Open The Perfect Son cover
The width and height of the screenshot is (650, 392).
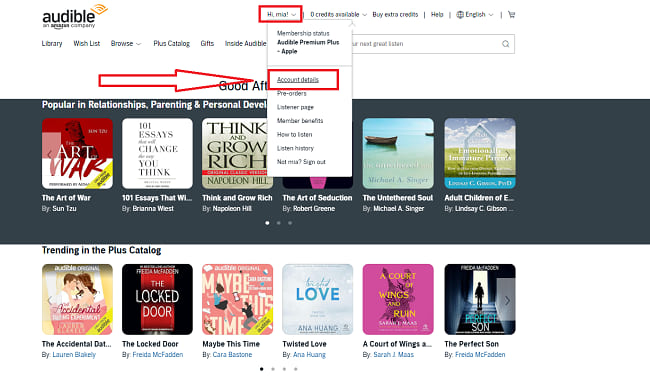(x=480, y=300)
